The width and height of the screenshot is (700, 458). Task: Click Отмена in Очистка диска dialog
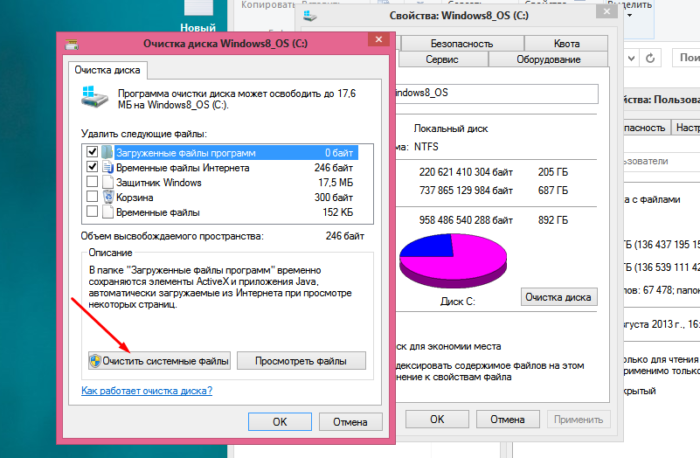click(x=350, y=422)
